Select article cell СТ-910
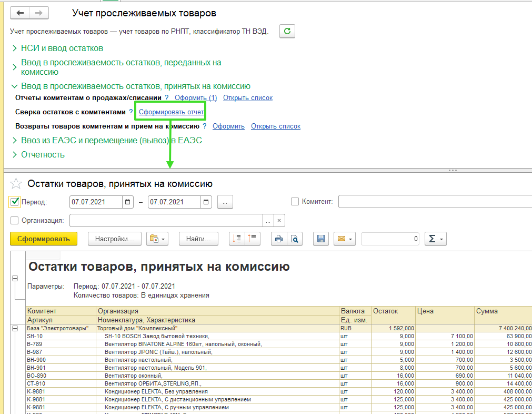Viewport: 532px width, 414px height. [61, 383]
